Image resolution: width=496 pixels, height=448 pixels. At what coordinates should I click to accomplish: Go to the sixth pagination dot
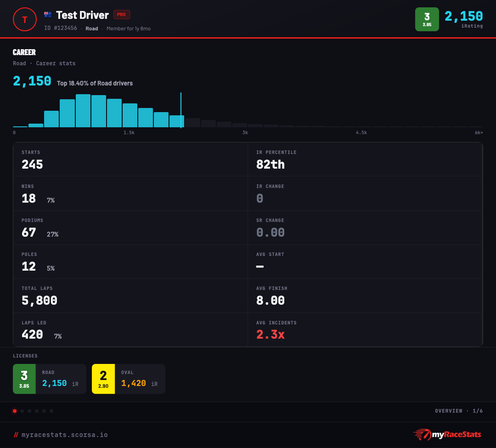[x=51, y=411]
